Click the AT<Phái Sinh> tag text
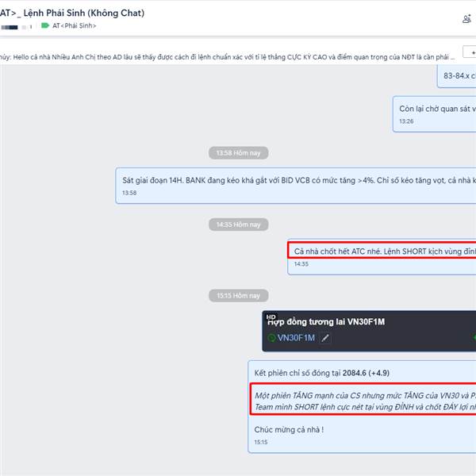The image size is (476, 476). point(75,26)
